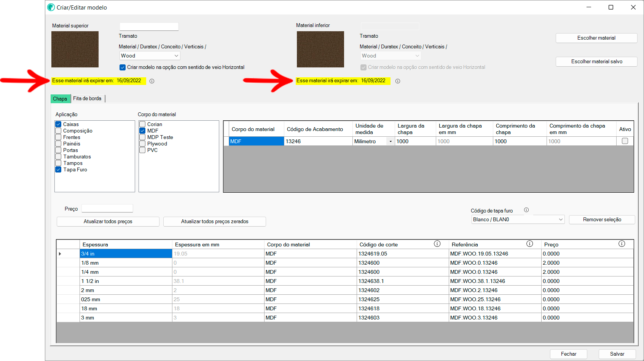Click the Escolher material button
The width and height of the screenshot is (644, 361).
coord(596,38)
